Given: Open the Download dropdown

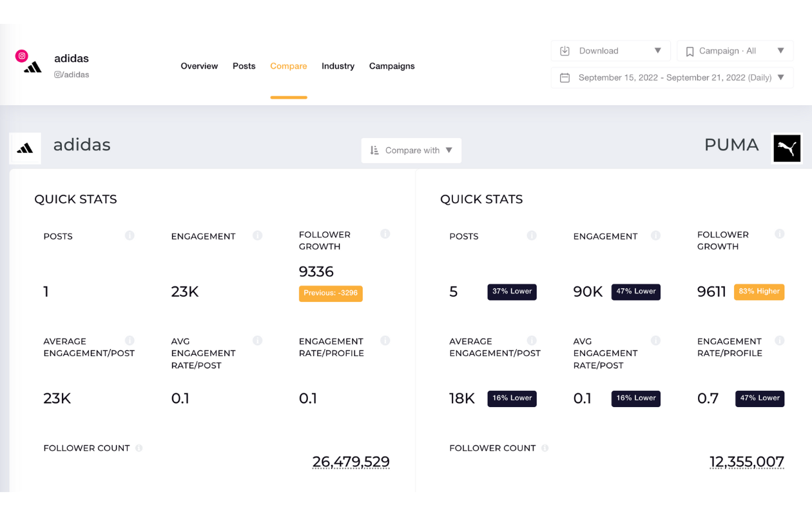Looking at the screenshot, I should point(611,51).
